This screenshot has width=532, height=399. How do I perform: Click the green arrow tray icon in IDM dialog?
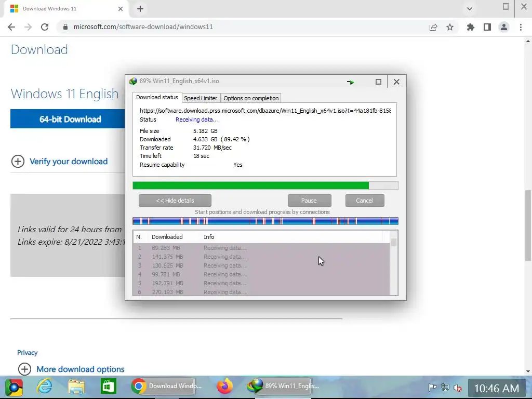pos(351,82)
